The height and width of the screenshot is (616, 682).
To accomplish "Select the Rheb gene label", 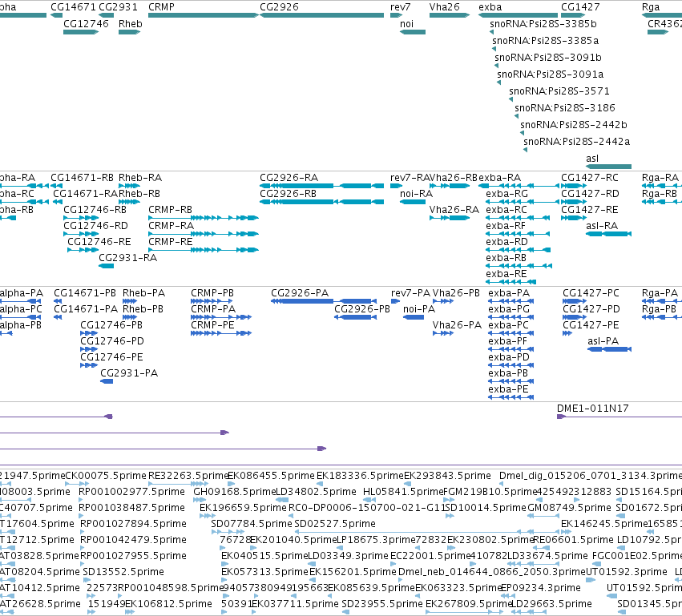I will [x=131, y=24].
